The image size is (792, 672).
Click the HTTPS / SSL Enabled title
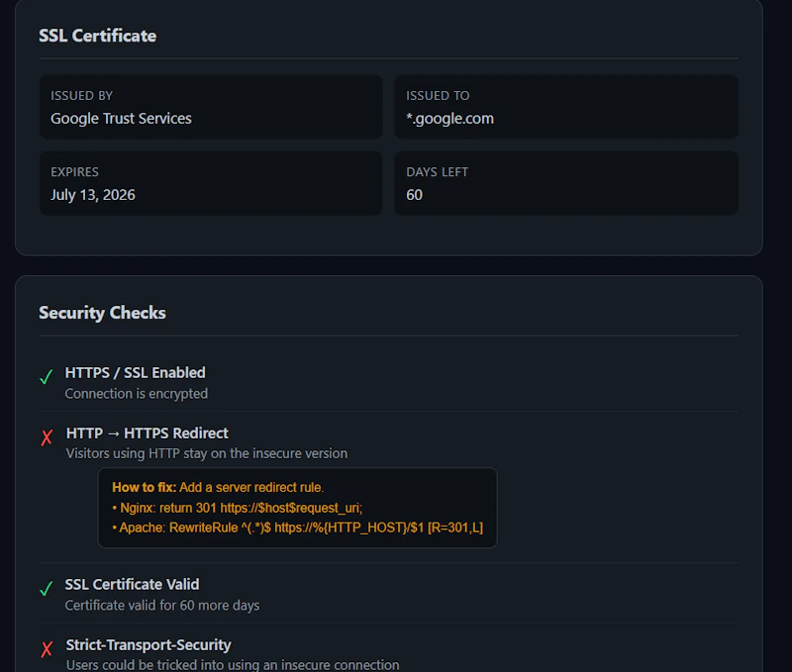pos(135,373)
